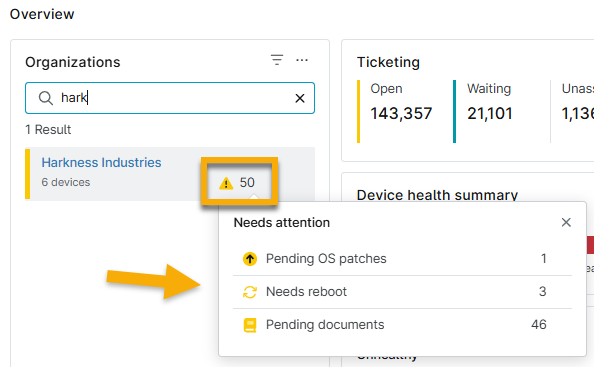Open the Waiting tickets count 21,101
594x367 pixels.
(490, 113)
